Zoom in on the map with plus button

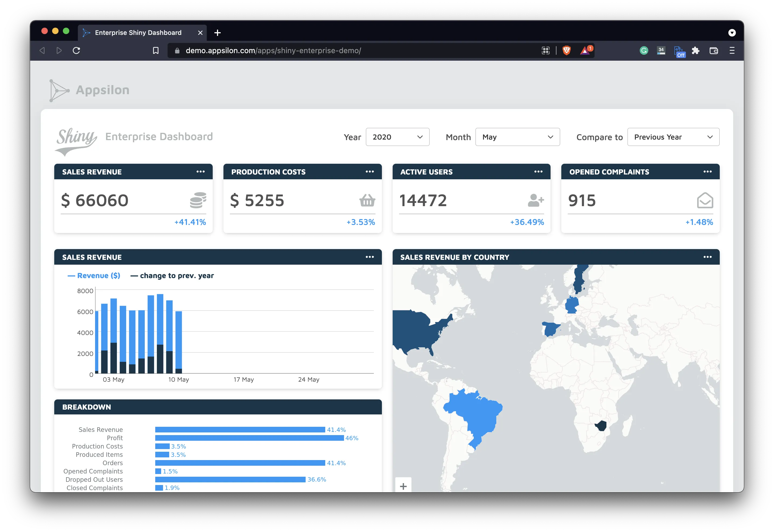pos(403,486)
